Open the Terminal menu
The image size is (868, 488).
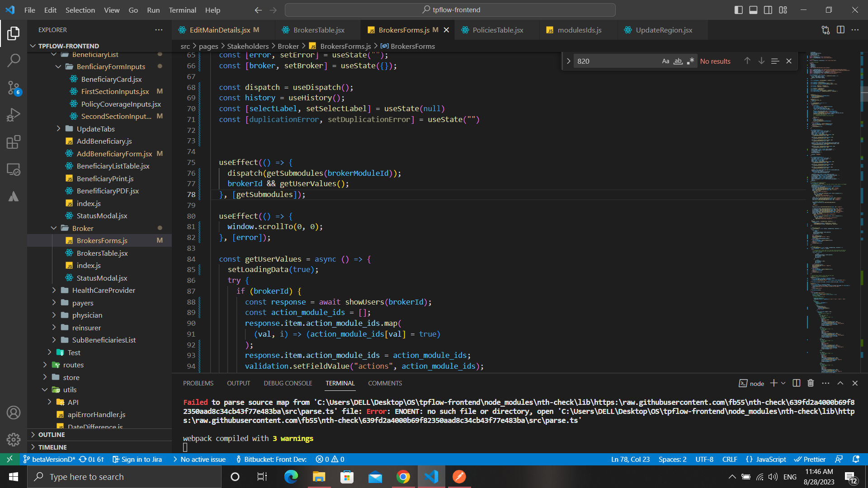182,10
